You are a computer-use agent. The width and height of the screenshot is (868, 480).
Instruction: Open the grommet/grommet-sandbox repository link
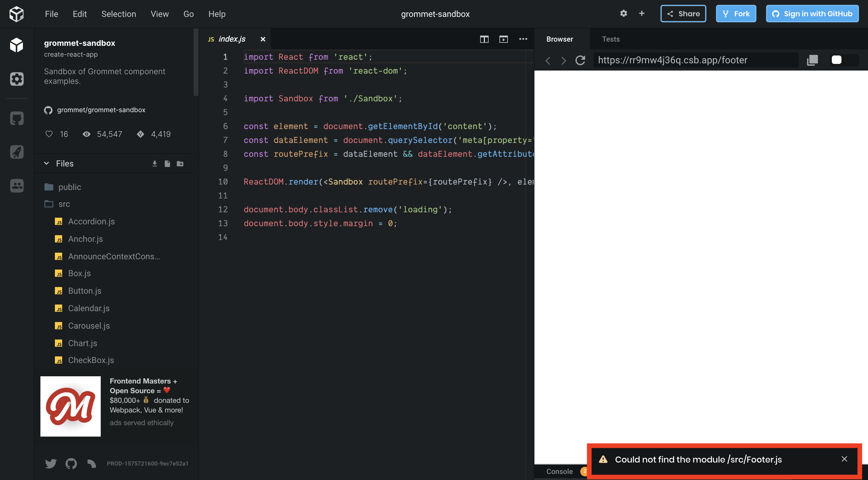click(x=101, y=110)
